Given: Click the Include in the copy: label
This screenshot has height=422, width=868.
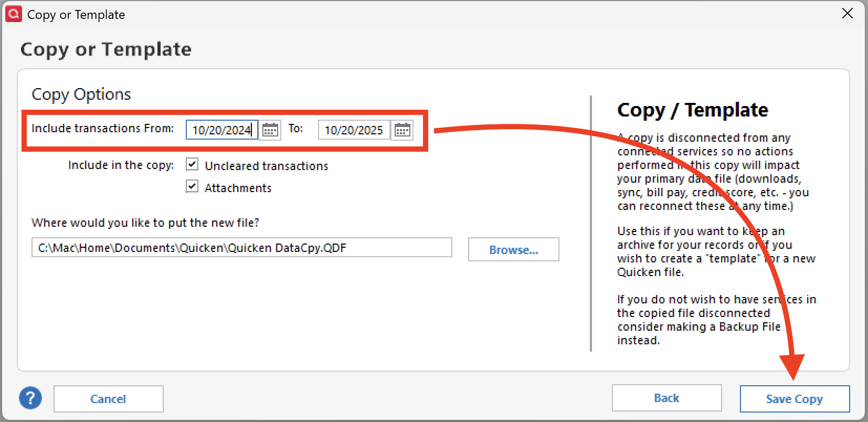Looking at the screenshot, I should 121,165.
